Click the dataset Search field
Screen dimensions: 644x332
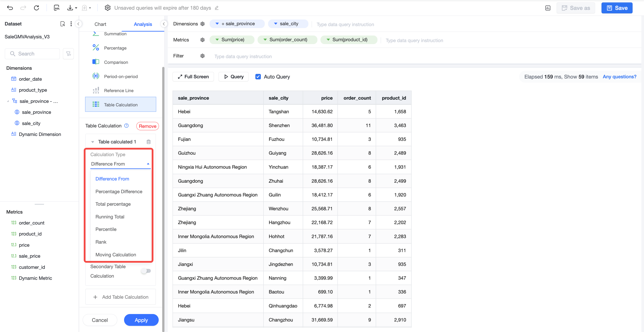pos(32,54)
